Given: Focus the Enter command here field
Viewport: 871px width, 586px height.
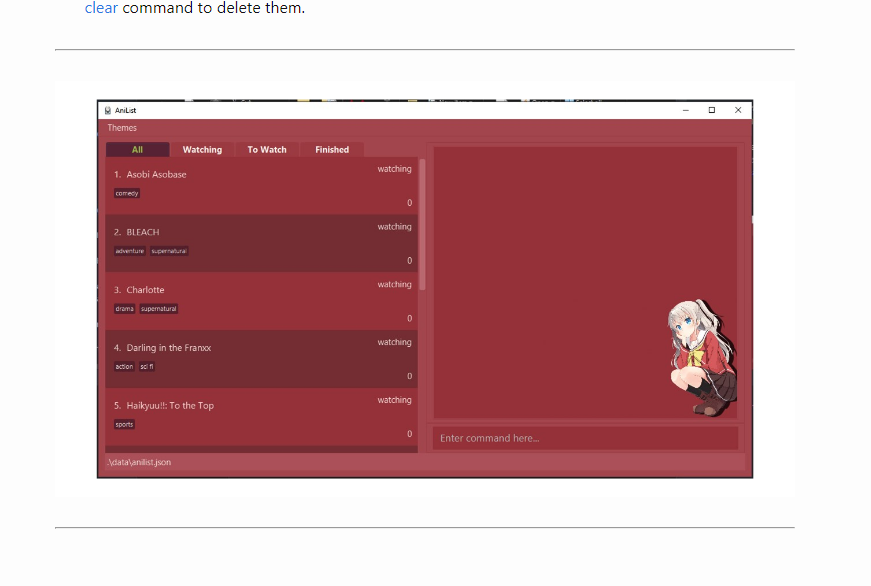Looking at the screenshot, I should tap(585, 438).
